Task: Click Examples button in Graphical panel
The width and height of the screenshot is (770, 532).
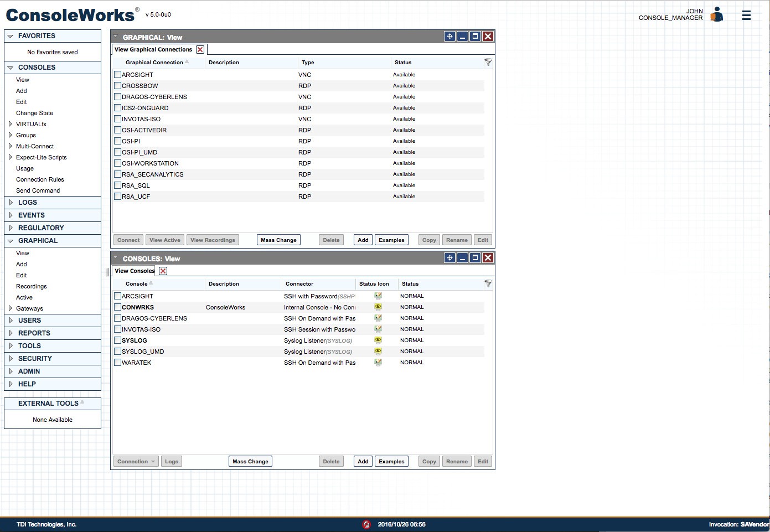Action: tap(391, 240)
